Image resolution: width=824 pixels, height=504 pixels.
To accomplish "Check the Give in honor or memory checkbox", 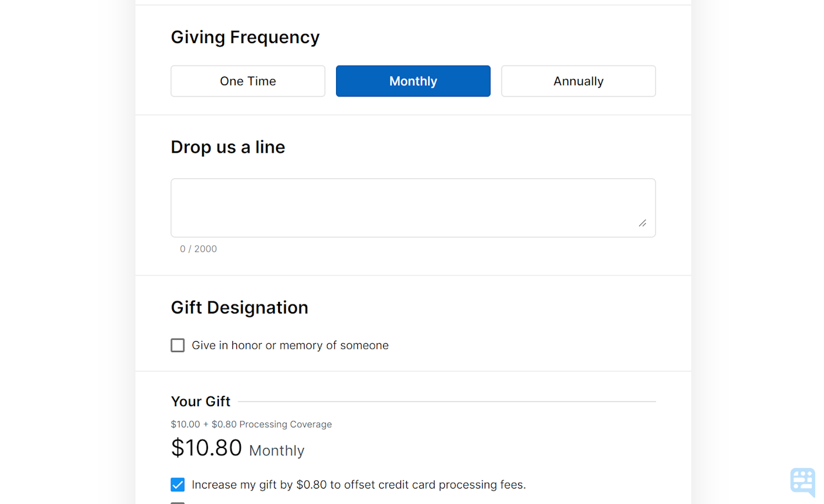I will 178,345.
